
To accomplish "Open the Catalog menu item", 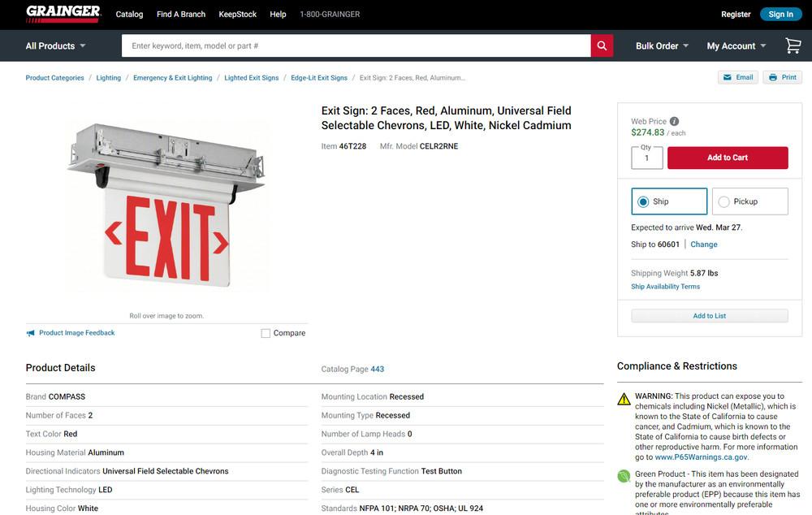I will pos(129,14).
